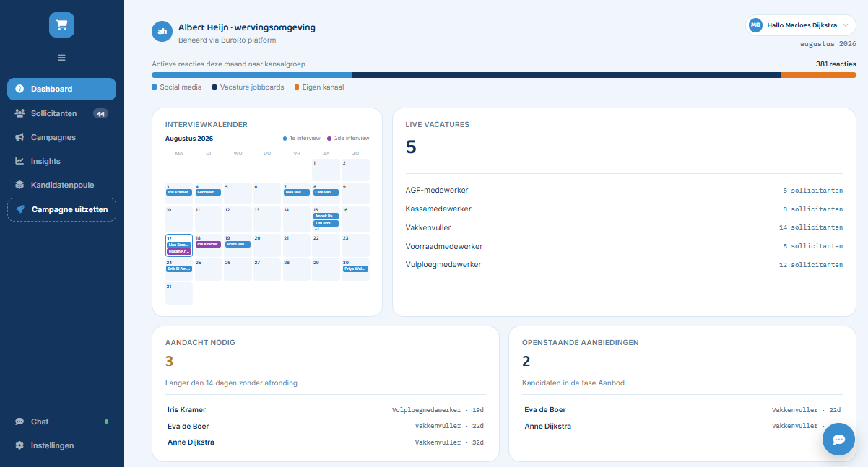This screenshot has width=868, height=467.
Task: Click the Chat speech bubble icon in sidebar
Action: tap(19, 422)
